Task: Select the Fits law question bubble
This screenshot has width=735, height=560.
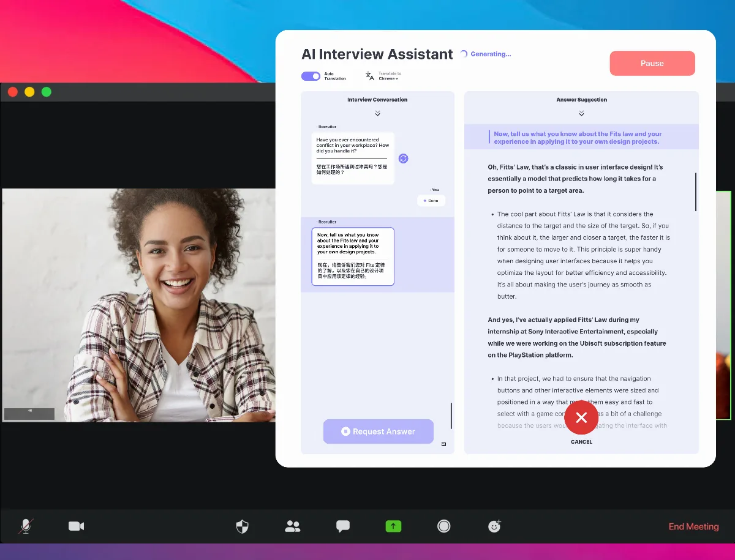Action: [353, 256]
